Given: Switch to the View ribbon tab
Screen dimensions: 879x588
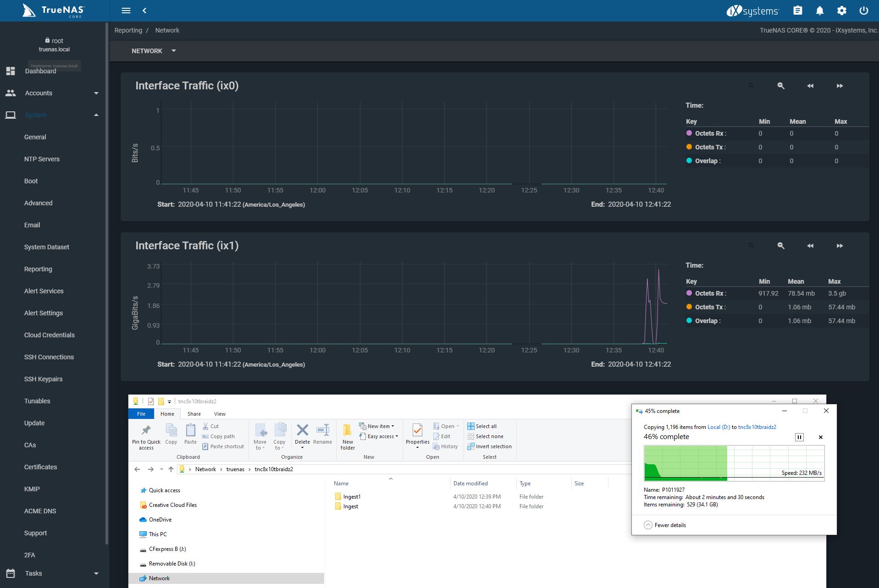Looking at the screenshot, I should [x=220, y=414].
